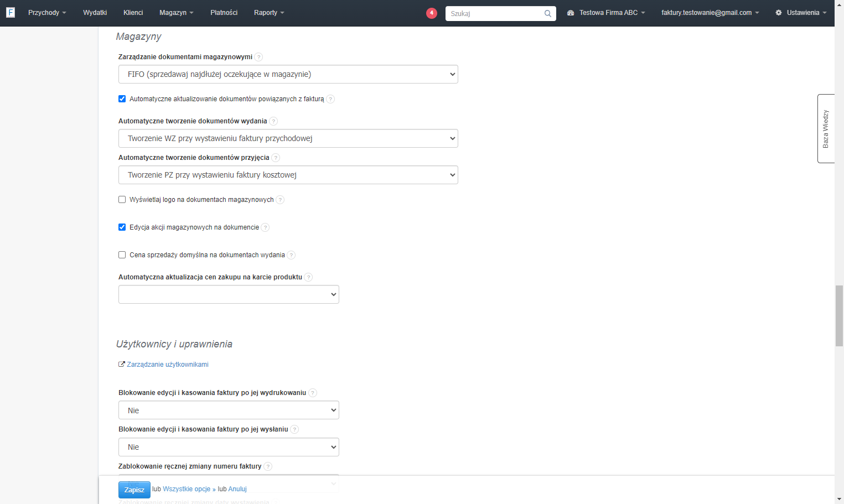Open the FIFO warehouse document management dropdown
The image size is (844, 504).
click(288, 74)
